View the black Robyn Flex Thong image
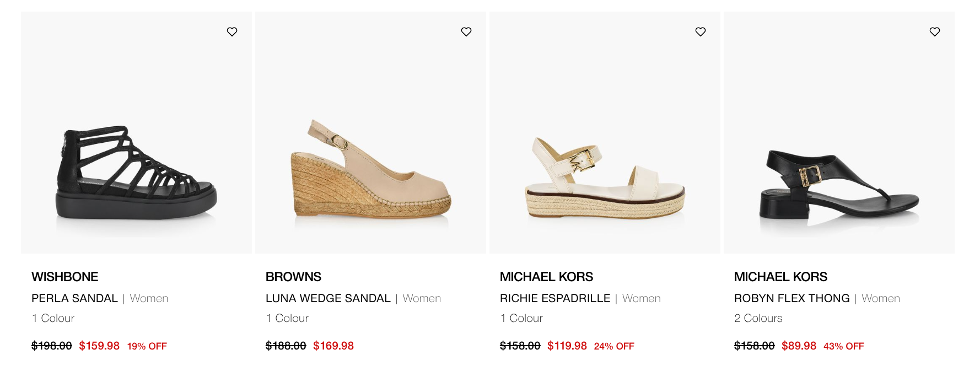This screenshot has width=980, height=387. pos(839,185)
